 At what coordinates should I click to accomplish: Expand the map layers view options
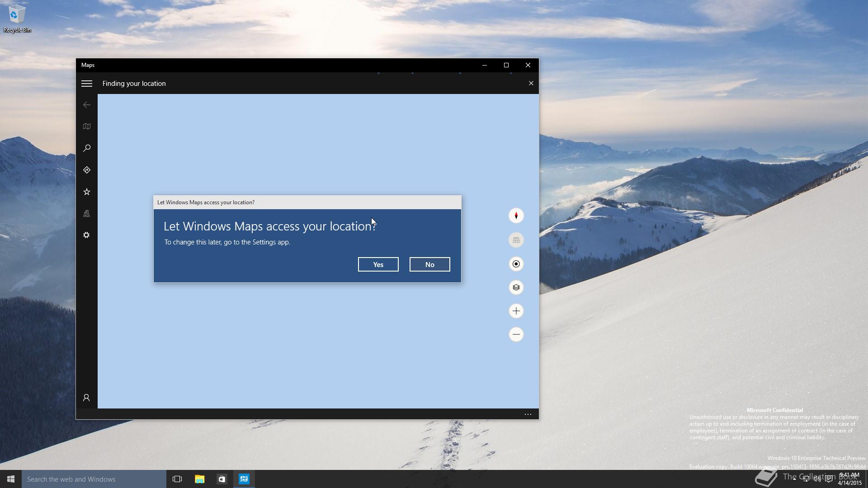coord(516,287)
